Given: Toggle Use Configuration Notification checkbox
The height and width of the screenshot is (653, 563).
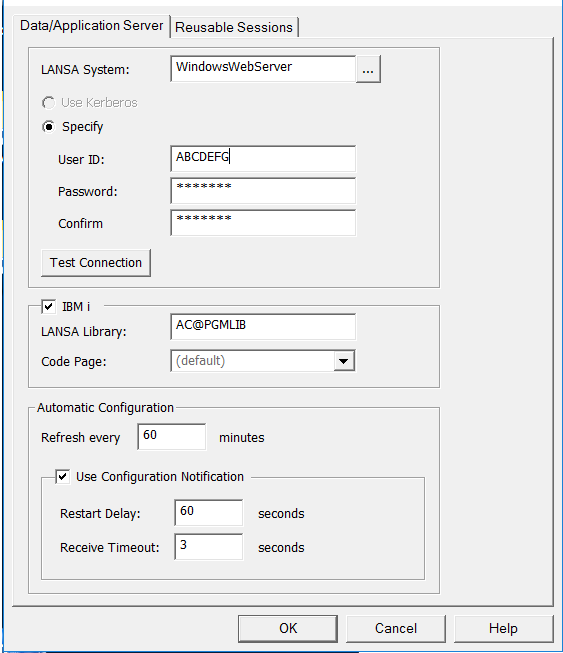Looking at the screenshot, I should (x=62, y=476).
